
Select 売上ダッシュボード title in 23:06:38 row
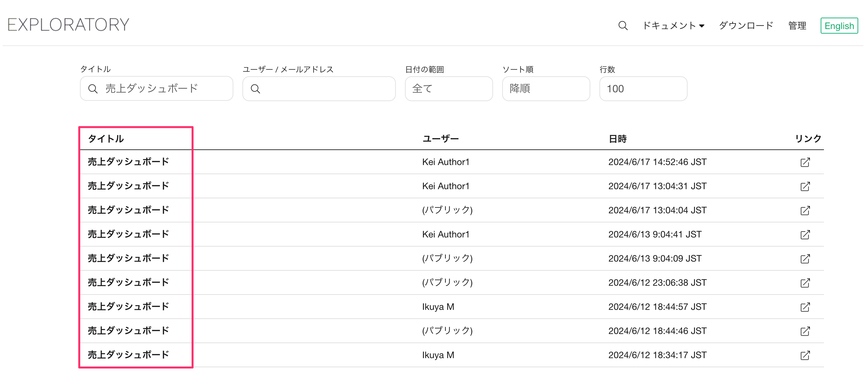pos(128,282)
